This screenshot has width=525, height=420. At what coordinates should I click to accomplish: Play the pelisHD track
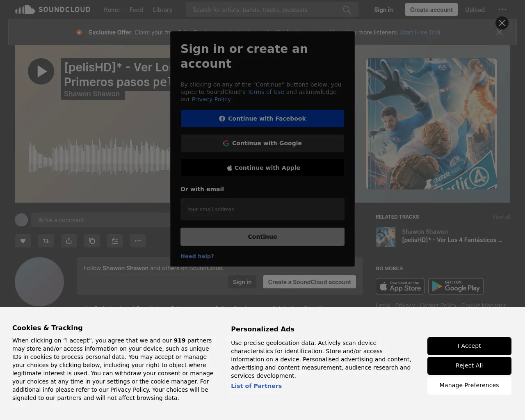[x=41, y=71]
